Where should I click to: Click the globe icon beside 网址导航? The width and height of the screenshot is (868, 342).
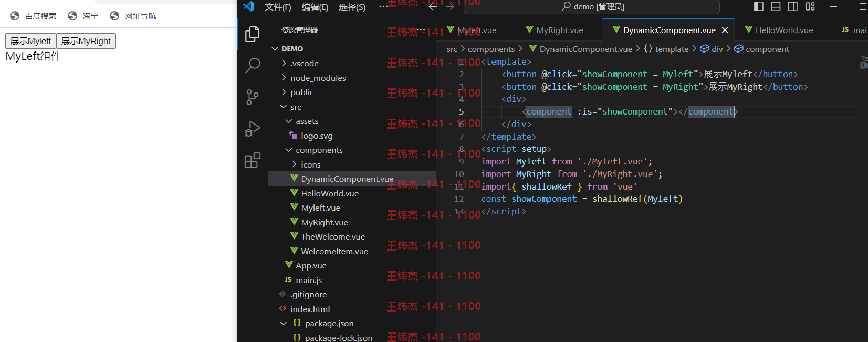[x=114, y=16]
